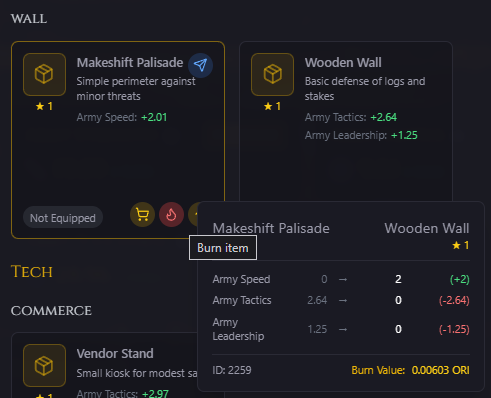Click the Makeshift Palisade card title
This screenshot has width=491, height=398.
tap(130, 63)
